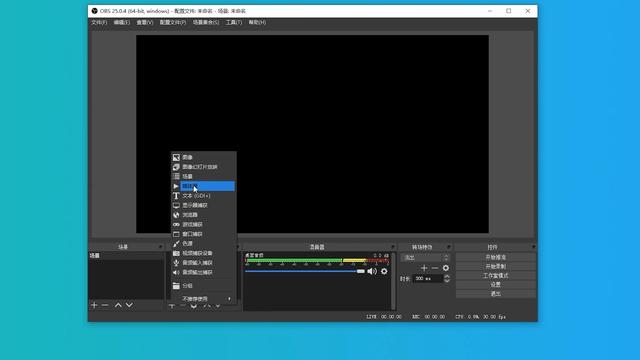
Task: Choose Image Slide Show (图像幻灯片放映) entry
Action: coord(203,167)
